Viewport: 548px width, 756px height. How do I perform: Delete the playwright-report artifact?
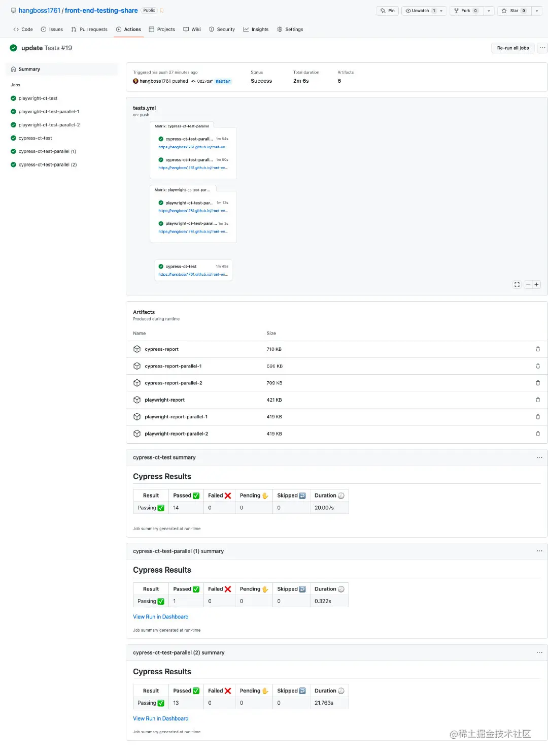[538, 400]
